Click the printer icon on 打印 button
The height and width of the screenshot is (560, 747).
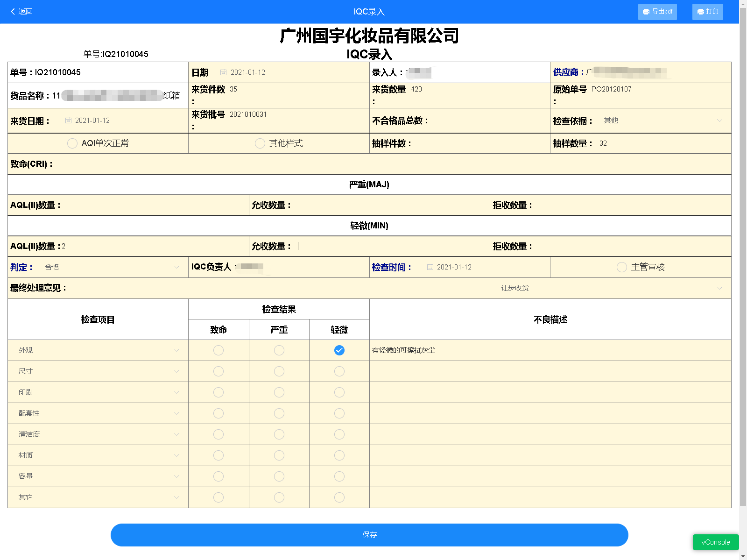(700, 12)
